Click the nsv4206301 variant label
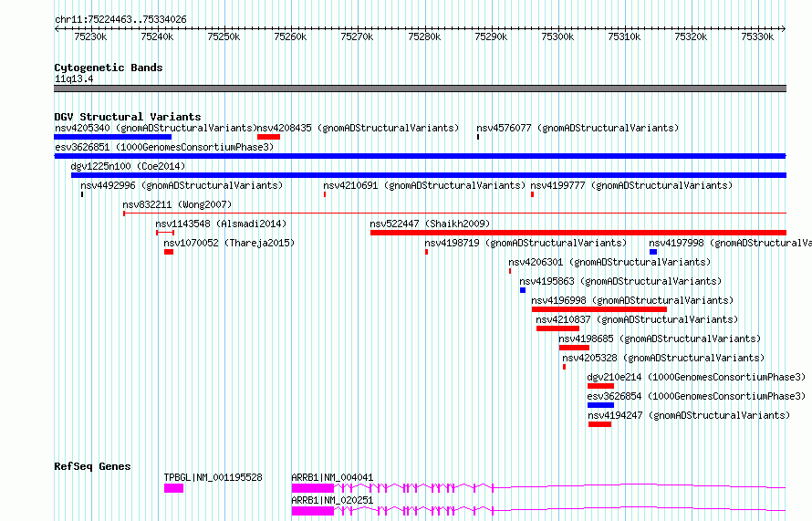Image resolution: width=812 pixels, height=521 pixels. pyautogui.click(x=609, y=262)
